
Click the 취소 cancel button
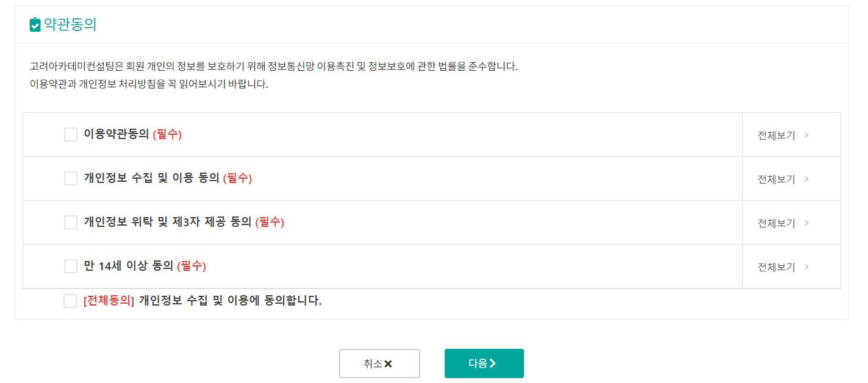tap(379, 362)
